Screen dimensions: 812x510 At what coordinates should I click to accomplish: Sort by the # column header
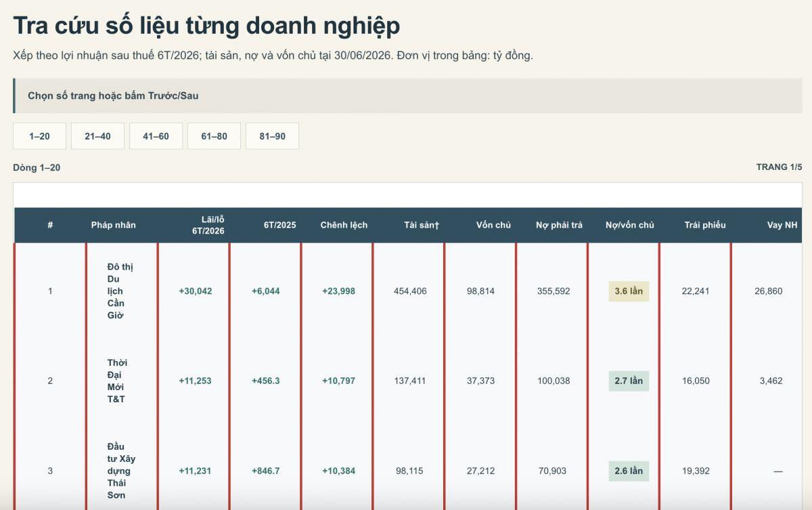50,225
